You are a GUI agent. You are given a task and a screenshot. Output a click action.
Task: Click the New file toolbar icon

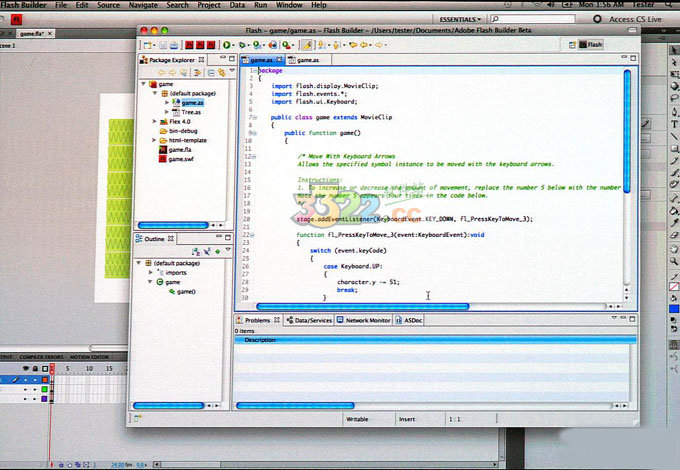pyautogui.click(x=148, y=45)
